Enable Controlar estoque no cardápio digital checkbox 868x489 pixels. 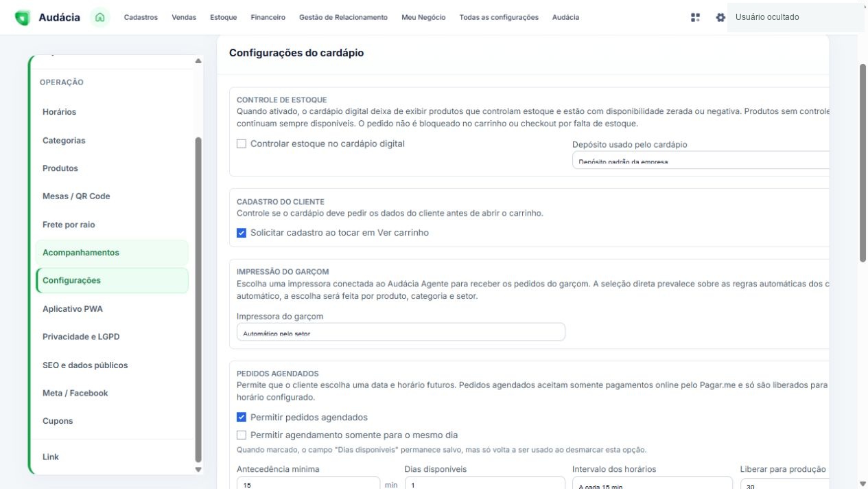point(242,144)
